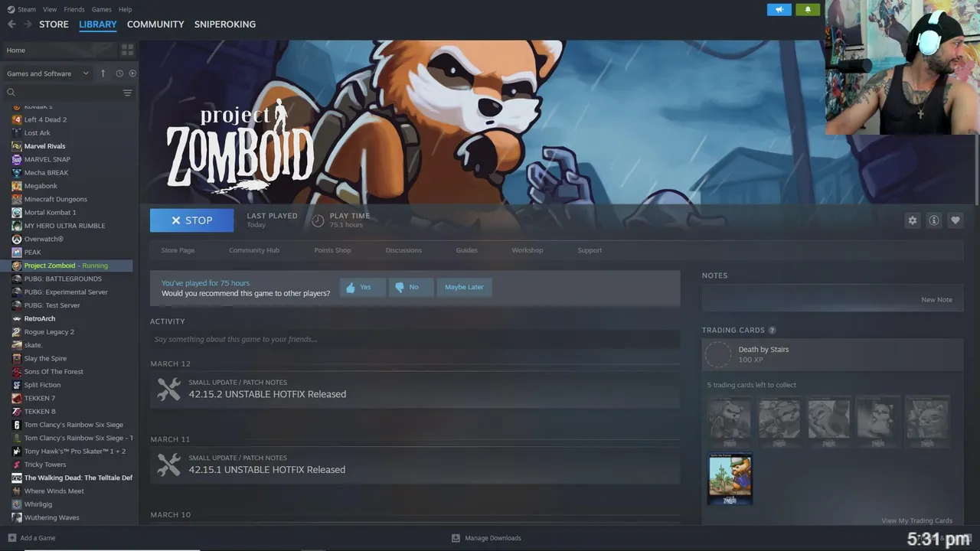Open the Points Shop link
The image size is (980, 551).
[332, 250]
